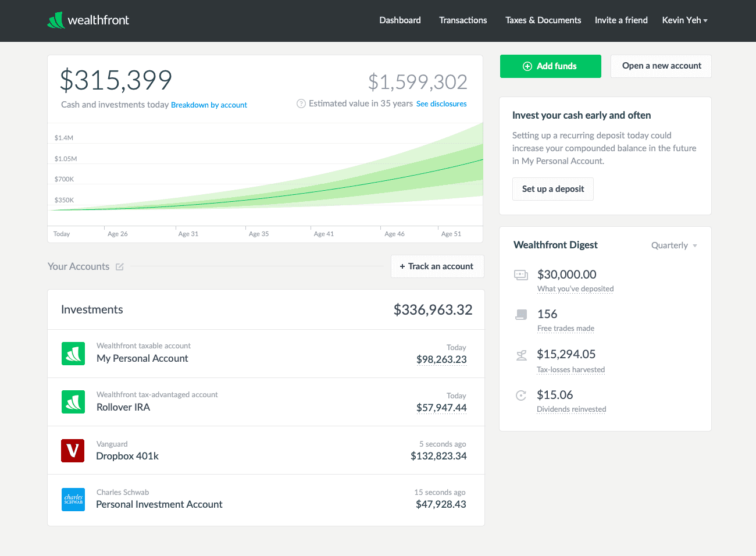This screenshot has height=556, width=756.
Task: Click the Dividends reinvested label
Action: [571, 409]
